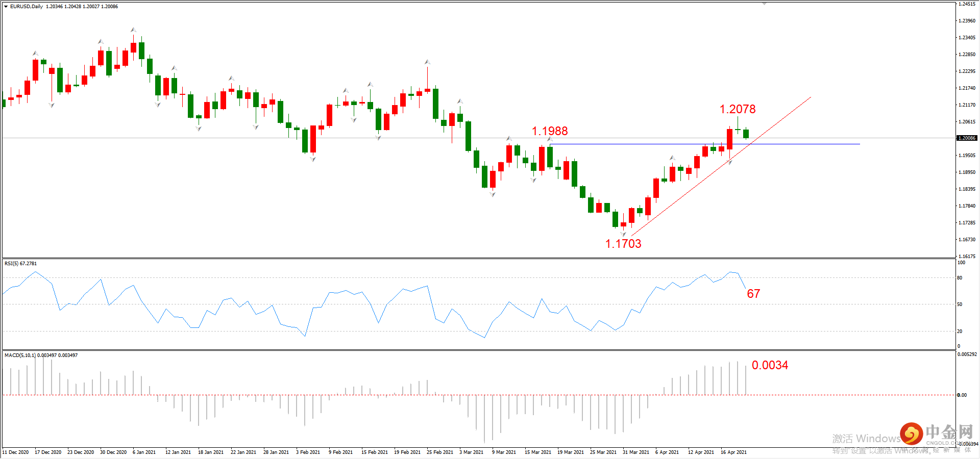
Task: Select the MACD value label 0.0034
Action: click(770, 365)
